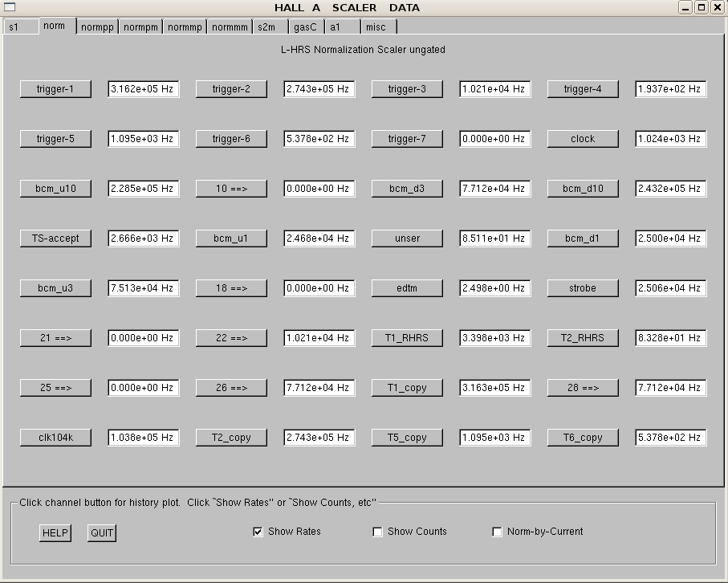
Task: Click the '26 ==>' channel button
Action: [231, 387]
